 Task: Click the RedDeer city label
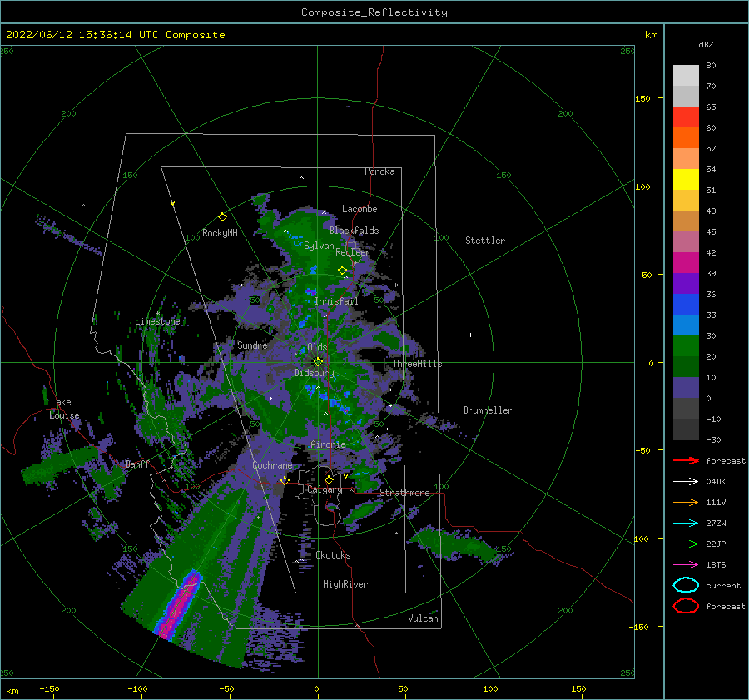(x=353, y=252)
